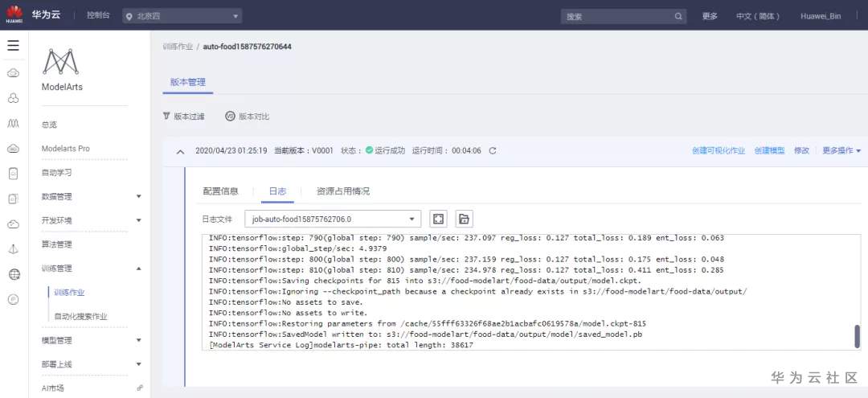Click the 版本对比 label
Screen dimensions: 868x398
coord(254,117)
